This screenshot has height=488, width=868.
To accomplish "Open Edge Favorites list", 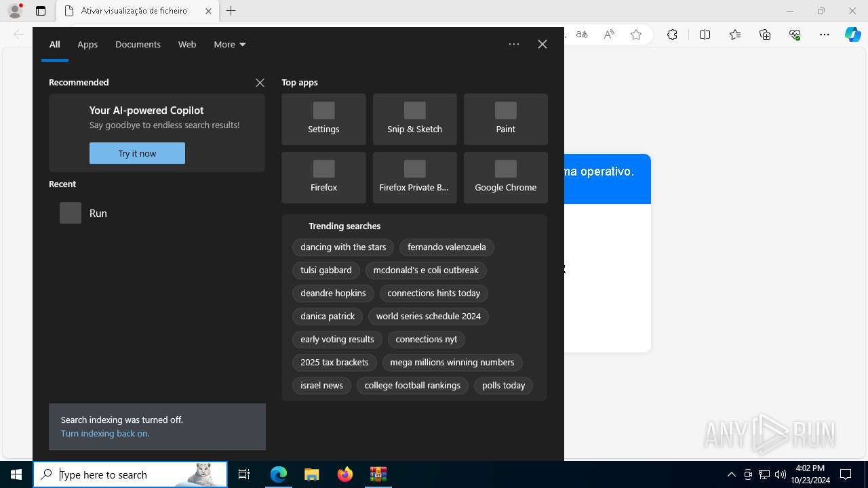I will point(735,35).
